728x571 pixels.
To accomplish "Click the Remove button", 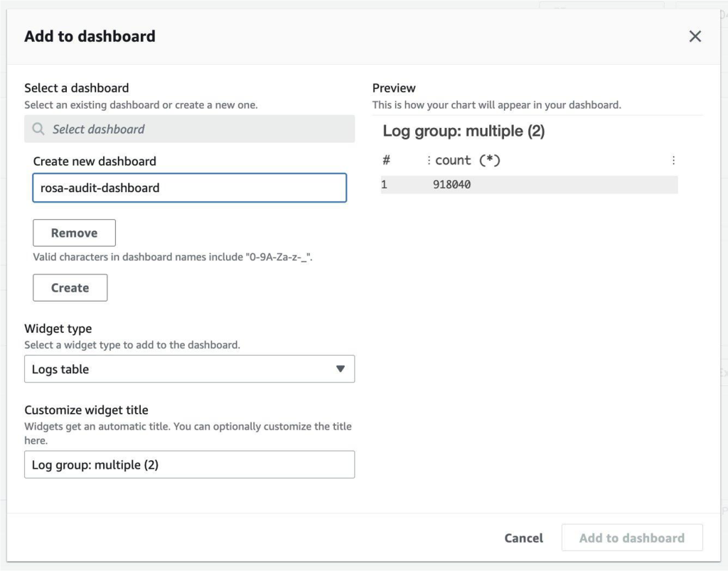I will [x=74, y=233].
